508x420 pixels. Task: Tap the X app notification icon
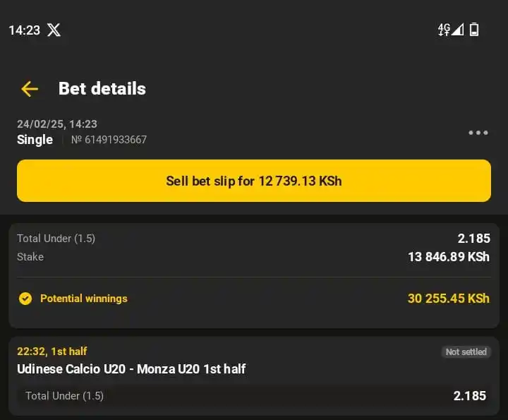(54, 30)
